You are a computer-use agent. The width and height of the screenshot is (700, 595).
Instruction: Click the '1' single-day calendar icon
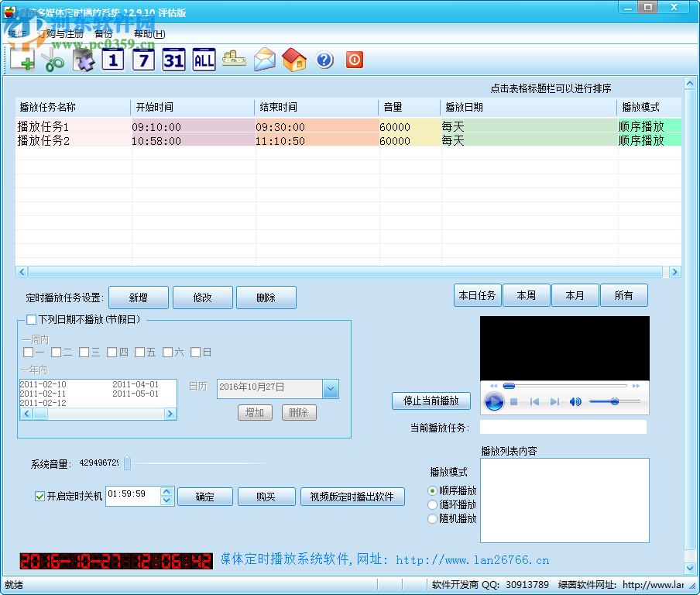click(112, 60)
